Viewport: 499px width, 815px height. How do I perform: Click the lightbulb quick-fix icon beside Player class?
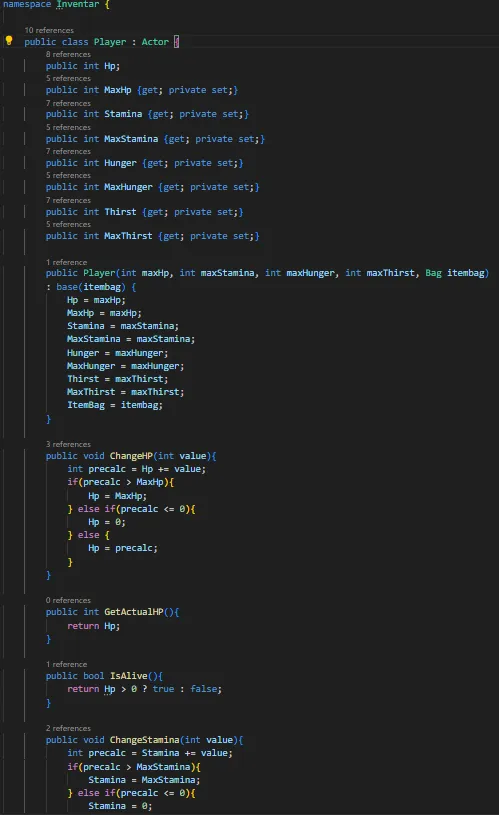pos(9,41)
